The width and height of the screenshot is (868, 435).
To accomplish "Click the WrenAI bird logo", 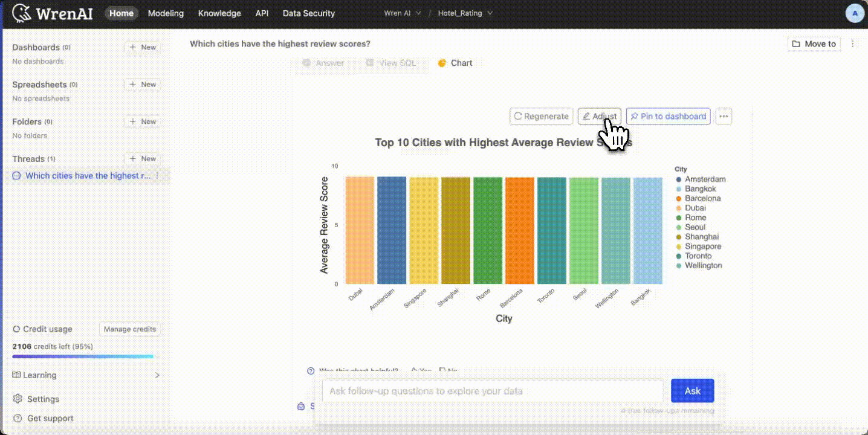I will [22, 13].
